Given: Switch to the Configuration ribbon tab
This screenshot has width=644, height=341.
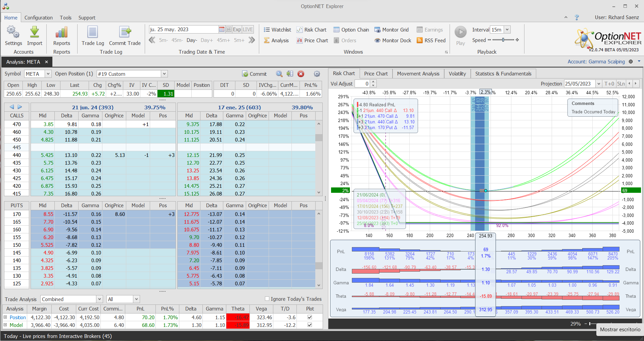Looking at the screenshot, I should 39,18.
